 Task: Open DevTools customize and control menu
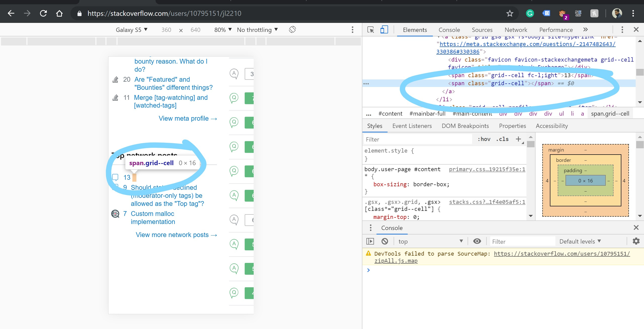click(622, 30)
